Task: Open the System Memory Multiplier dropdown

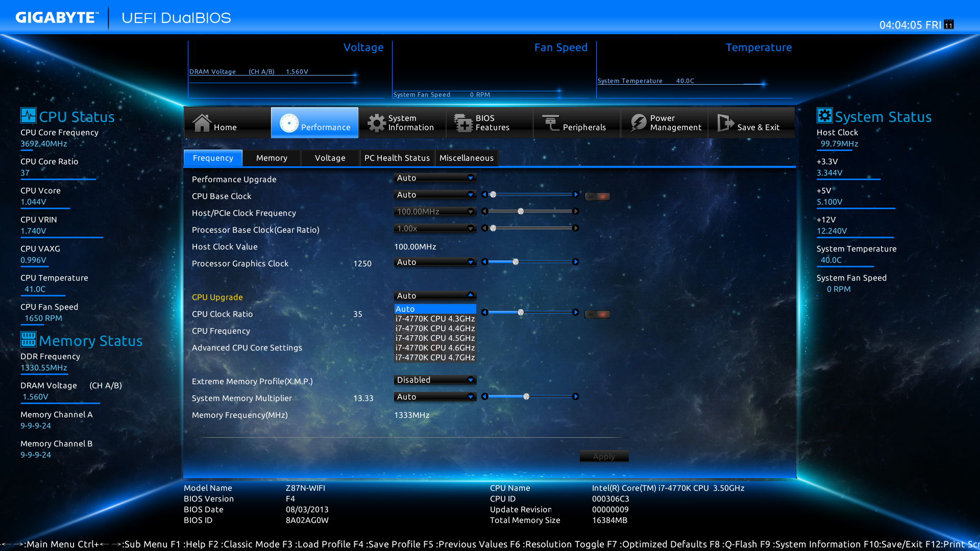Action: (435, 397)
